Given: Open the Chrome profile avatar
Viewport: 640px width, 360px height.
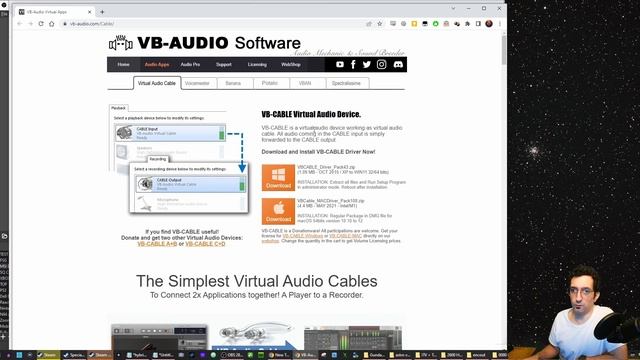Looking at the screenshot, I should (489, 24).
